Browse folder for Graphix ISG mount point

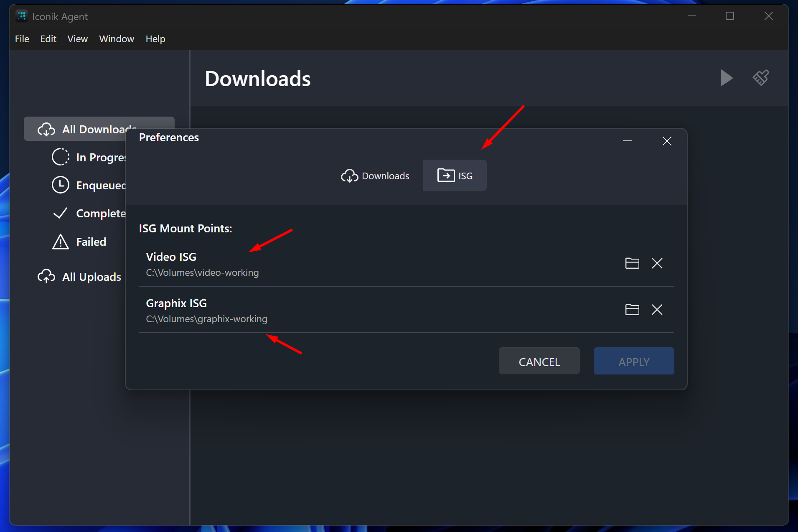click(x=632, y=310)
